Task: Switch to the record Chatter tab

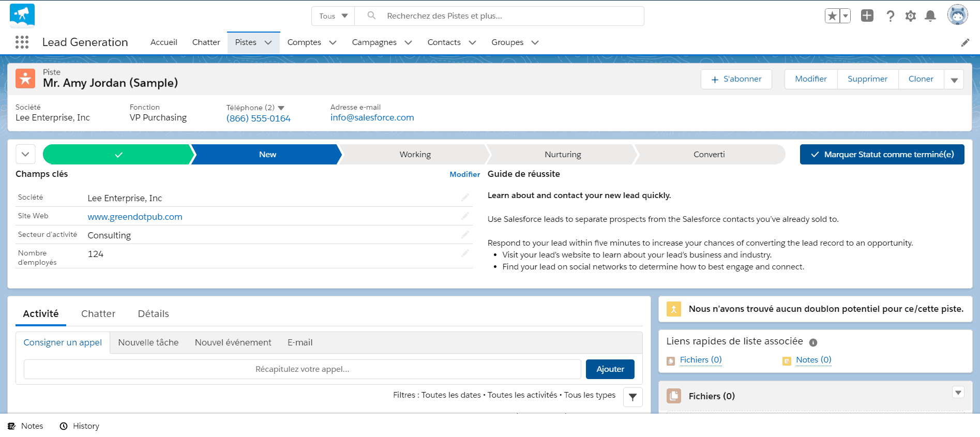Action: pos(98,314)
